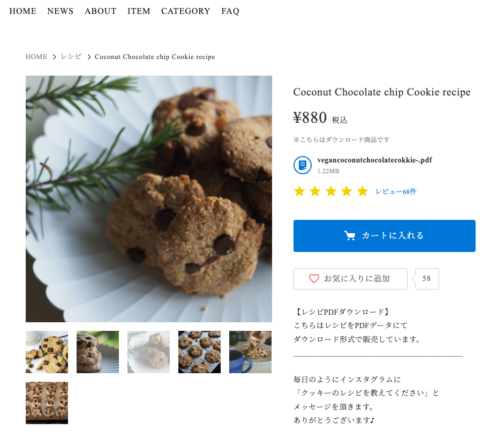This screenshot has height=437, width=504.
Task: Click the first yellow rating star
Action: tap(299, 191)
